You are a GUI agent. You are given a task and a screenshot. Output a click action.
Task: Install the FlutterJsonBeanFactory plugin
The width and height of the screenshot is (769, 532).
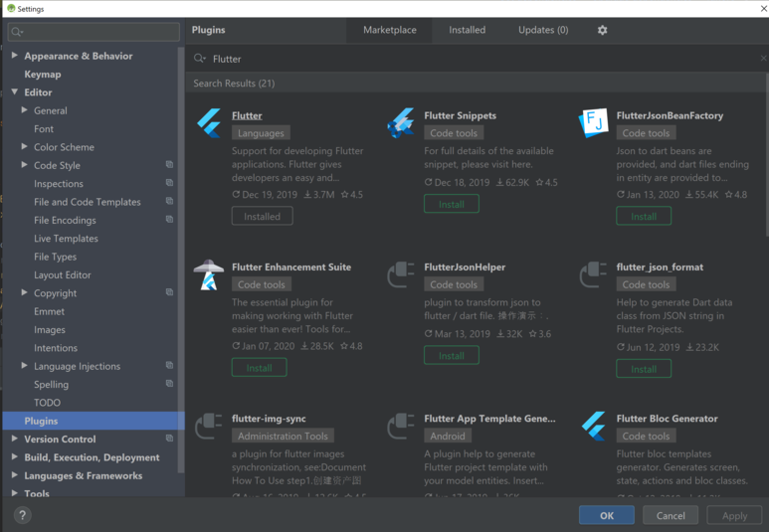644,216
